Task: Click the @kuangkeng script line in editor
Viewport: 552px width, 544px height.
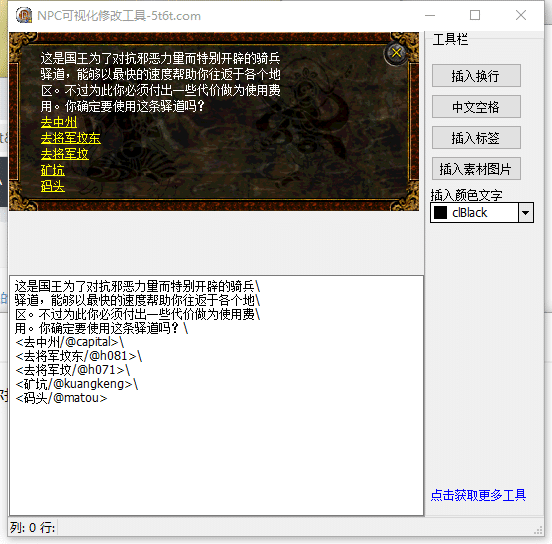Action: tap(76, 384)
